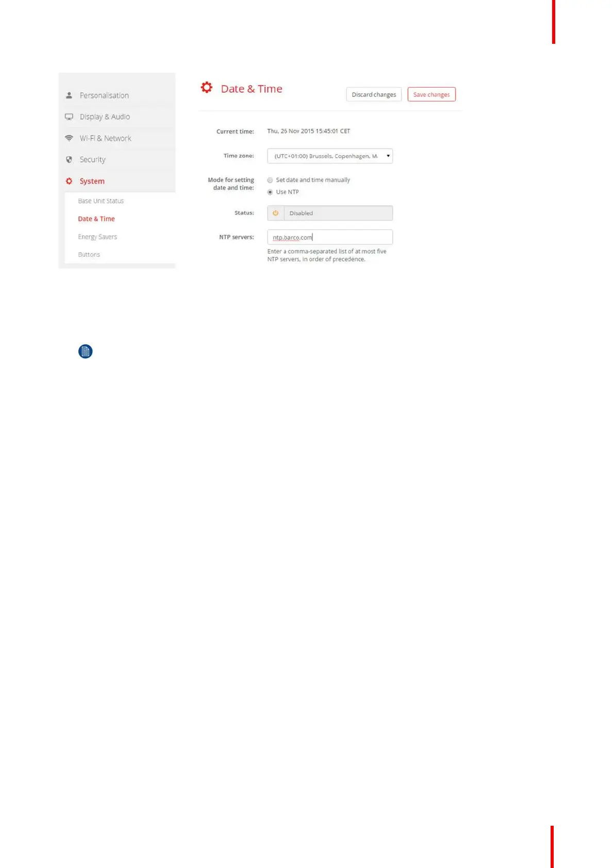Select Set date and time manually
Image resolution: width=614 pixels, height=868 pixels.
tap(270, 180)
